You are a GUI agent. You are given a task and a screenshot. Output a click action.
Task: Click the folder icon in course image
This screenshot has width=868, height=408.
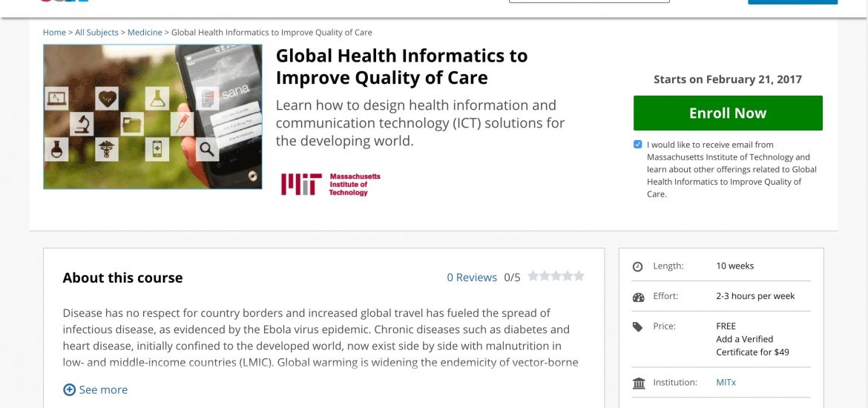pos(132,124)
